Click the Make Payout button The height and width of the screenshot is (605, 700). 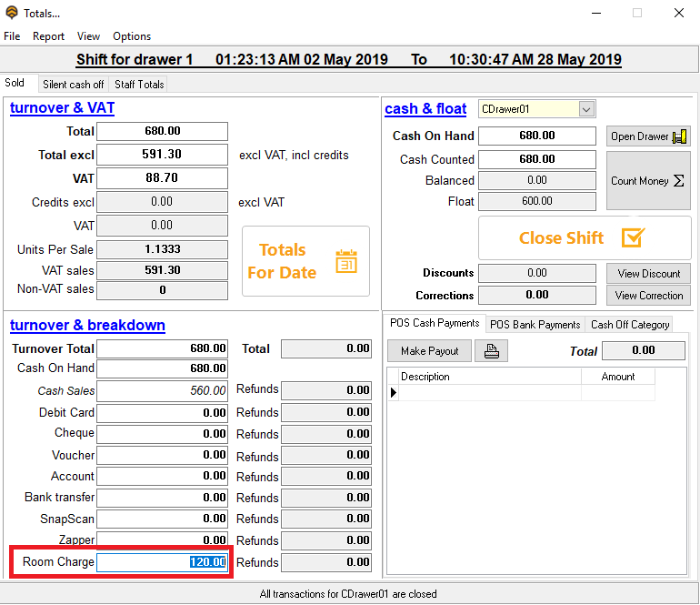pos(429,351)
